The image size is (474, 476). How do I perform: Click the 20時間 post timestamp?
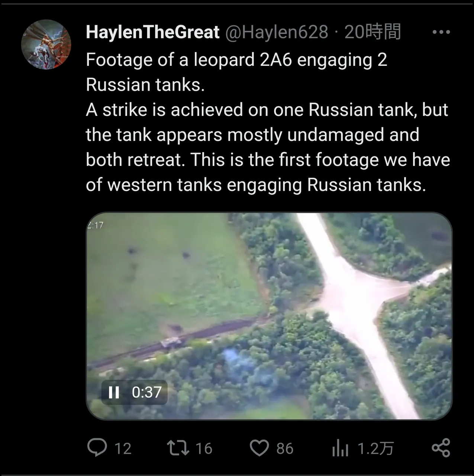pyautogui.click(x=372, y=32)
